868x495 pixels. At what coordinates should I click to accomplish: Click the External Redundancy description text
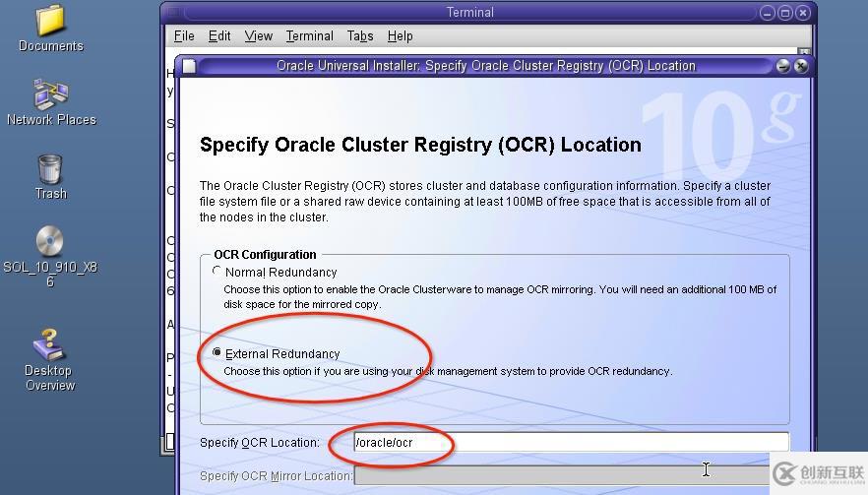tap(448, 371)
